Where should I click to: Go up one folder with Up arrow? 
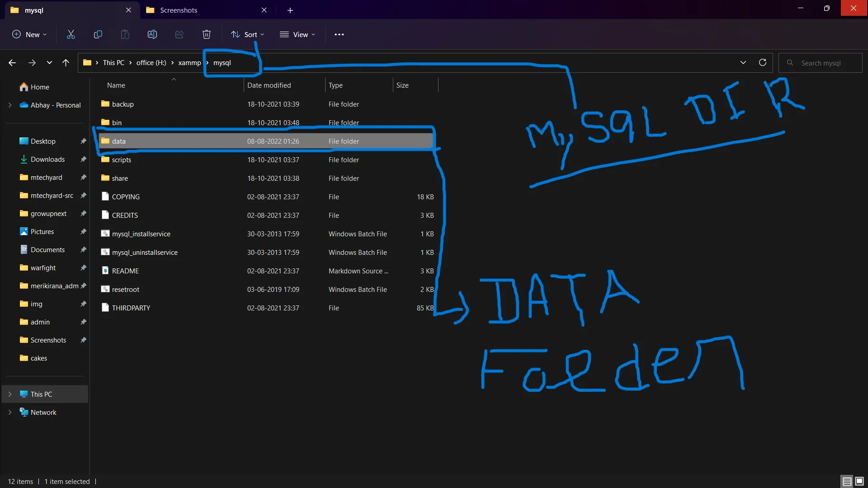point(66,63)
